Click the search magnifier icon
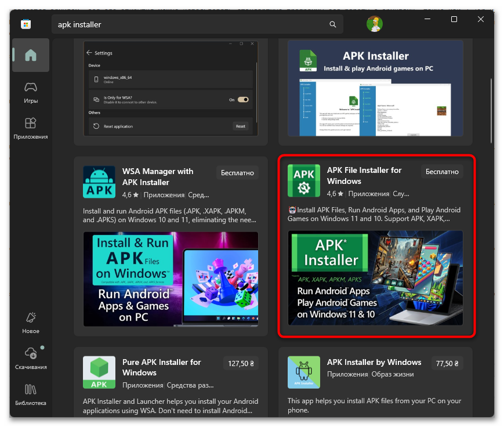The height and width of the screenshot is (427, 504). click(x=333, y=24)
